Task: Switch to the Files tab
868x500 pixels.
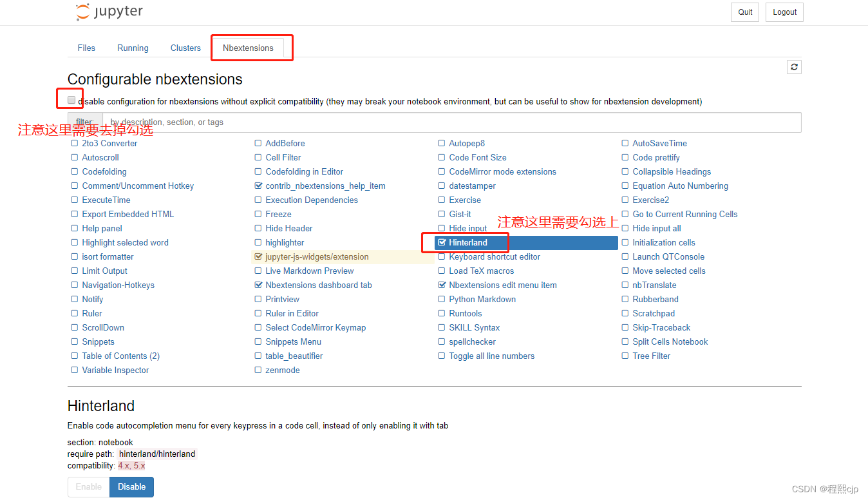Action: [86, 48]
